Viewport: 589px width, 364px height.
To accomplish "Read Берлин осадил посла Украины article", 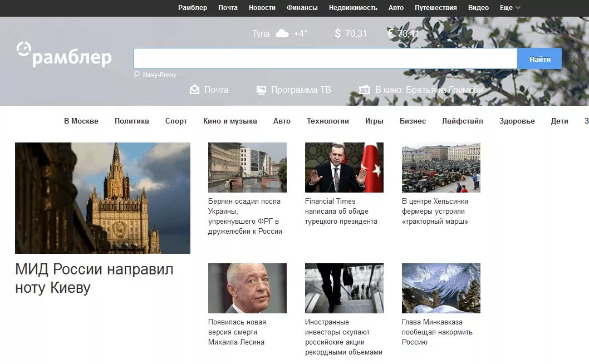I will tap(245, 217).
